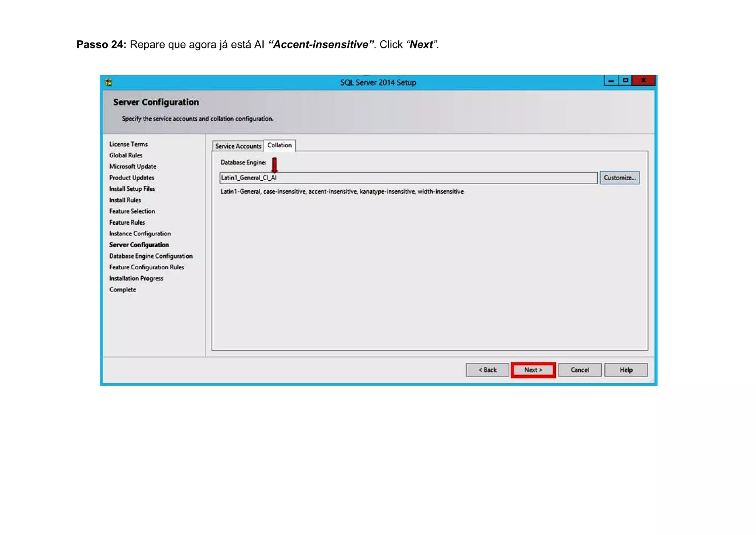Click the SQL Server setup title bar icon
Image resolution: width=756 pixels, height=535 pixels.
(x=108, y=82)
